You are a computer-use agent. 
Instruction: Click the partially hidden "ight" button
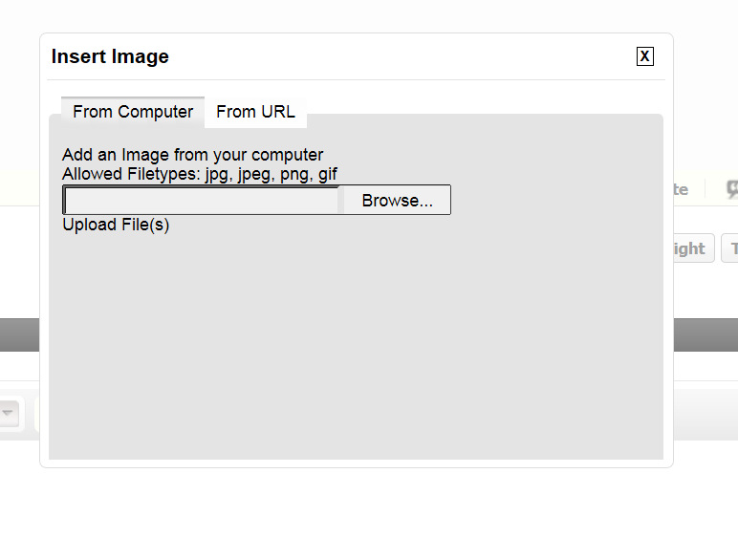pyautogui.click(x=694, y=248)
